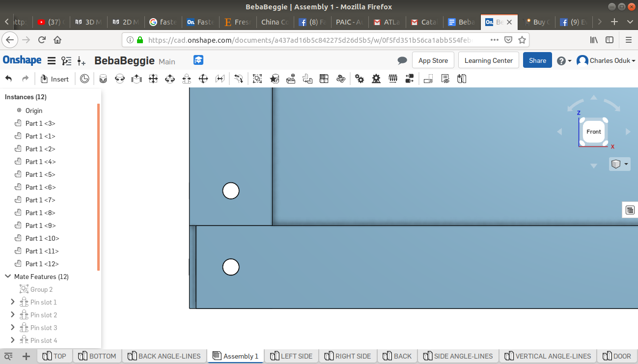Open the view cube display options dropdown
This screenshot has width=638, height=364.
coord(620,164)
